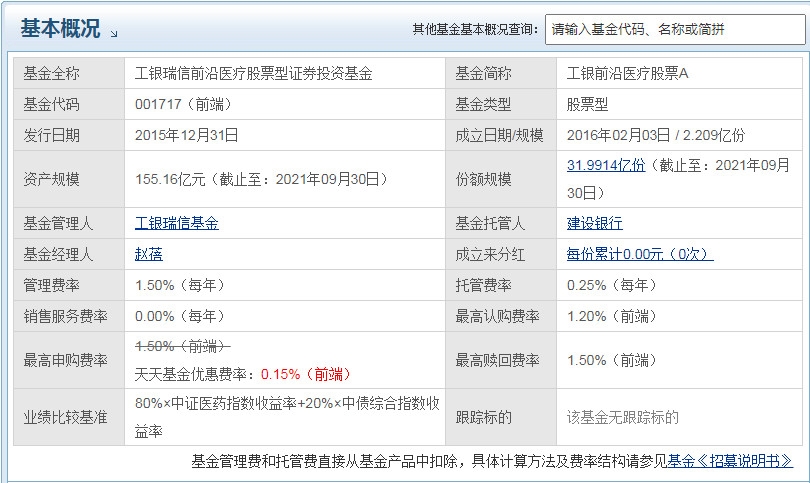810x483 pixels.
Task: Click the fund short name 工银前沿医疗股票A
Action: (x=628, y=73)
